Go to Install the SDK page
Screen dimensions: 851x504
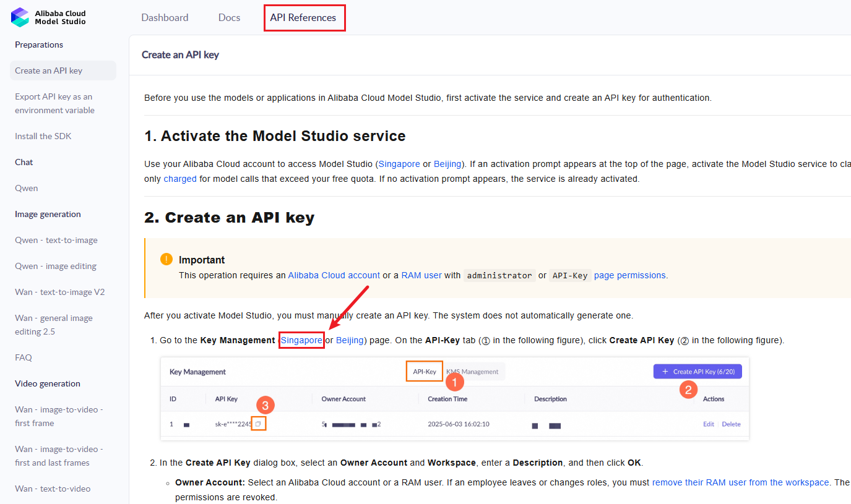coord(43,136)
